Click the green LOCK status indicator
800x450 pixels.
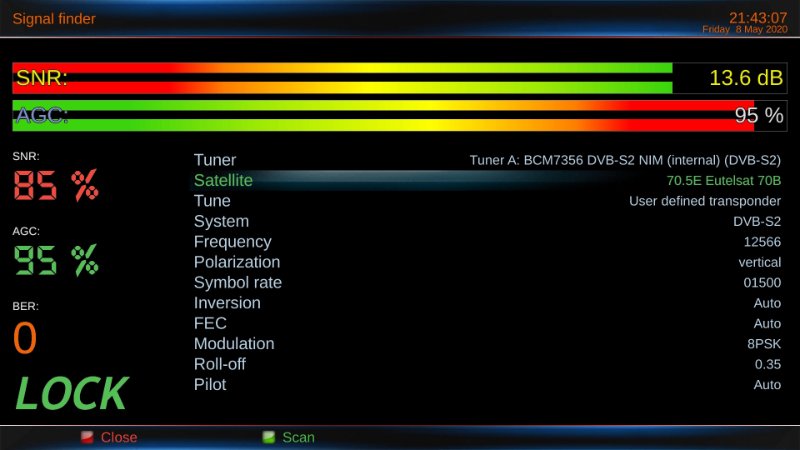tap(71, 394)
